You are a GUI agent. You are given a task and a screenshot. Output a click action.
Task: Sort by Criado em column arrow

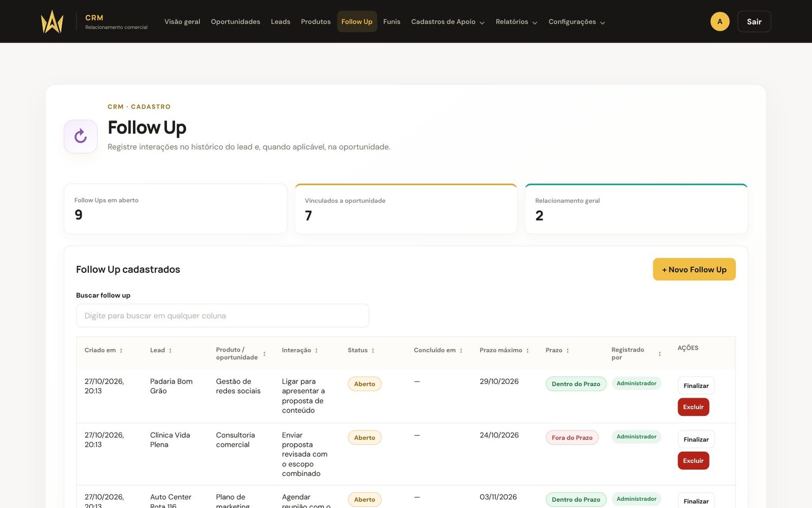point(121,351)
